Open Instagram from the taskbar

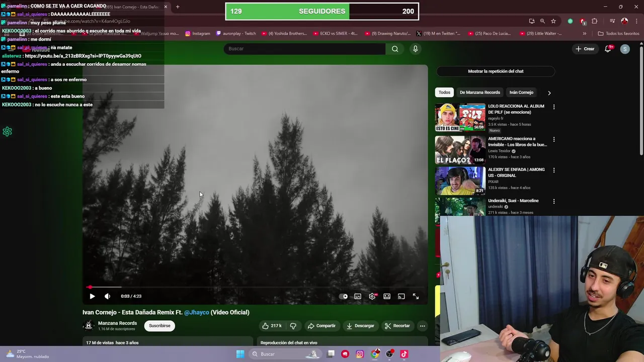pyautogui.click(x=360, y=354)
